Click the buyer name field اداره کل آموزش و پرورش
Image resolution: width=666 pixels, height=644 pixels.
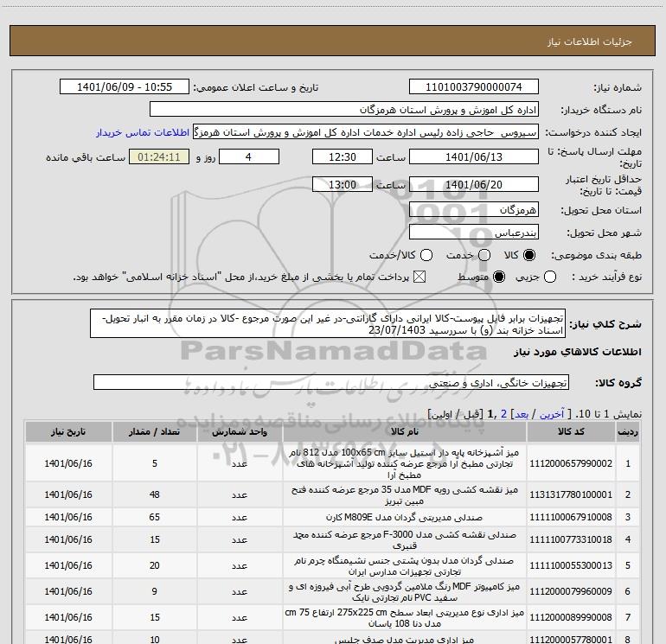[x=344, y=109]
